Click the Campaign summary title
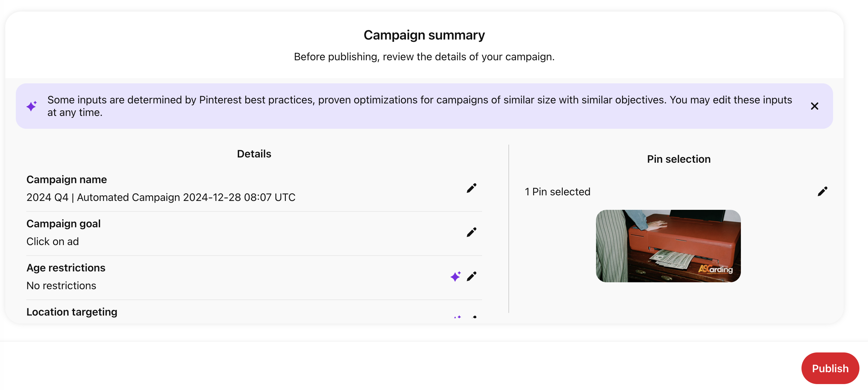Image resolution: width=868 pixels, height=390 pixels. (x=424, y=35)
